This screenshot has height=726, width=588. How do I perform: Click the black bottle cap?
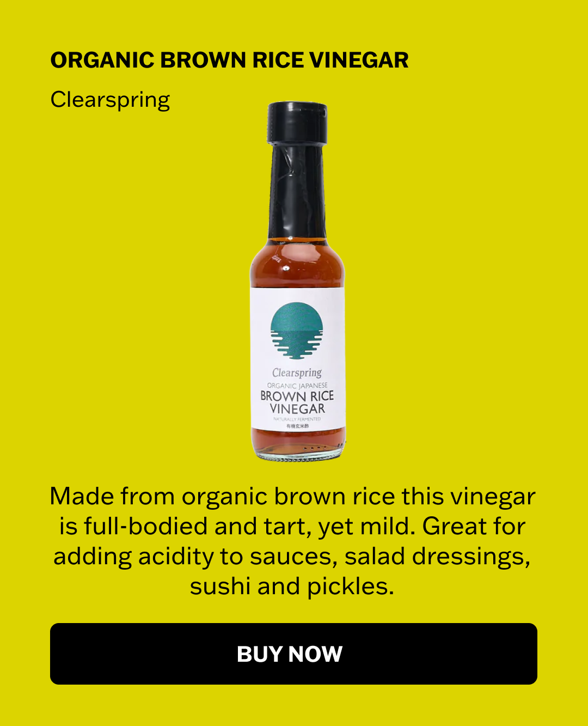297,123
